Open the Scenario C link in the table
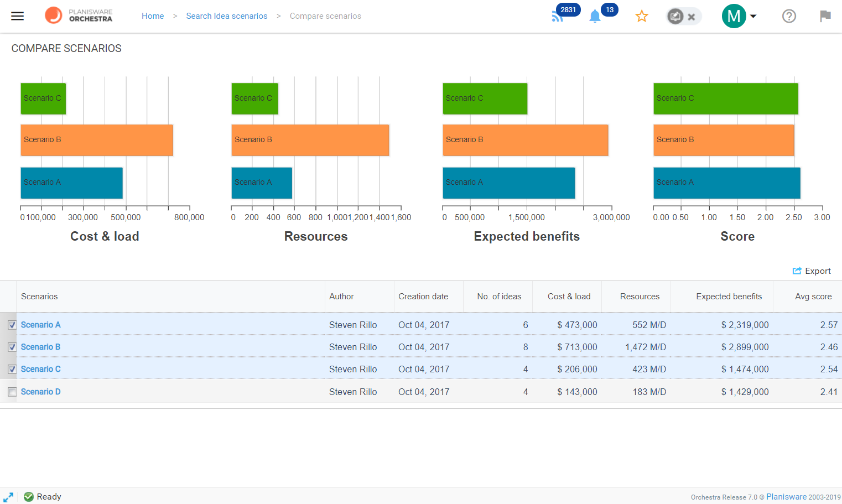Viewport: 842px width, 504px height. point(41,369)
